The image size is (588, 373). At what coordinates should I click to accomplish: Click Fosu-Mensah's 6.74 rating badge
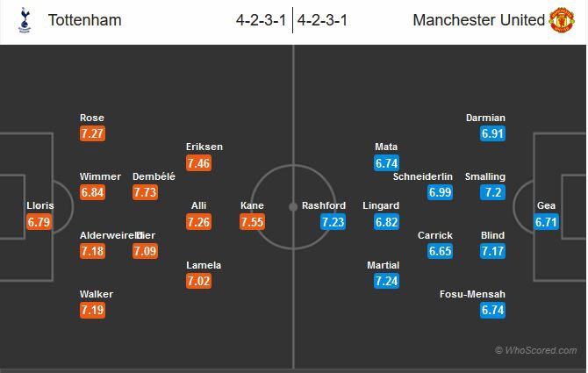[492, 310]
